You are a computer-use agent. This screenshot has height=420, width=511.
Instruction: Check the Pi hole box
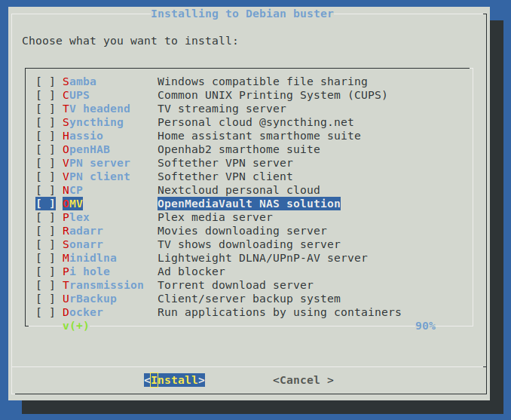click(46, 271)
